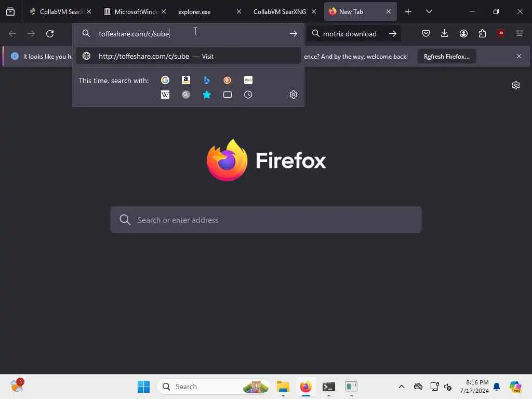Switch to first CollabVM SearXNG tab
Image resolution: width=532 pixels, height=399 pixels.
point(60,12)
